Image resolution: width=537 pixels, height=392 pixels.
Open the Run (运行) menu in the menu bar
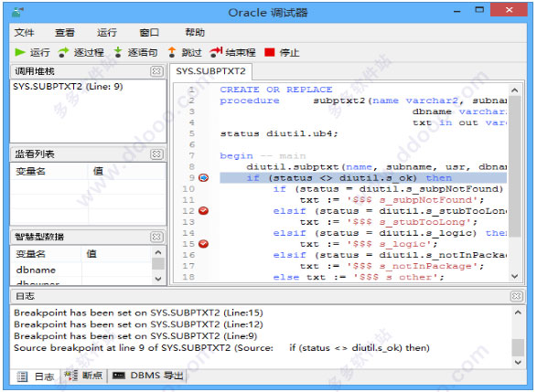[106, 33]
